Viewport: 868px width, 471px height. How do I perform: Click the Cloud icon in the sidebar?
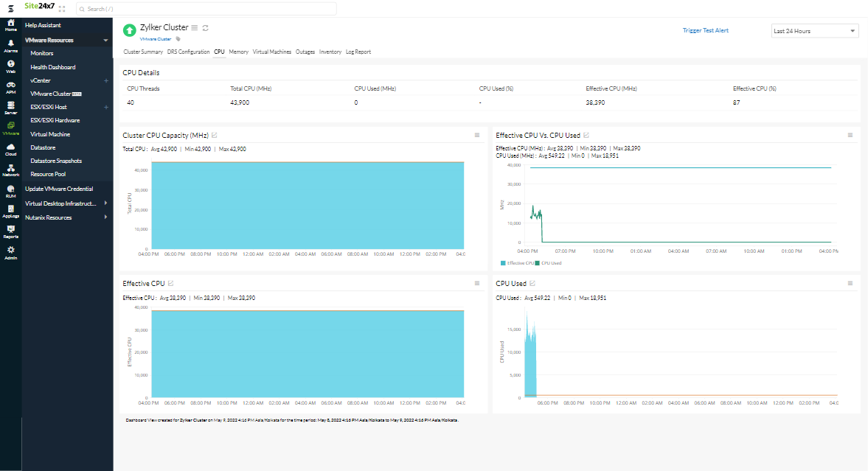click(10, 150)
